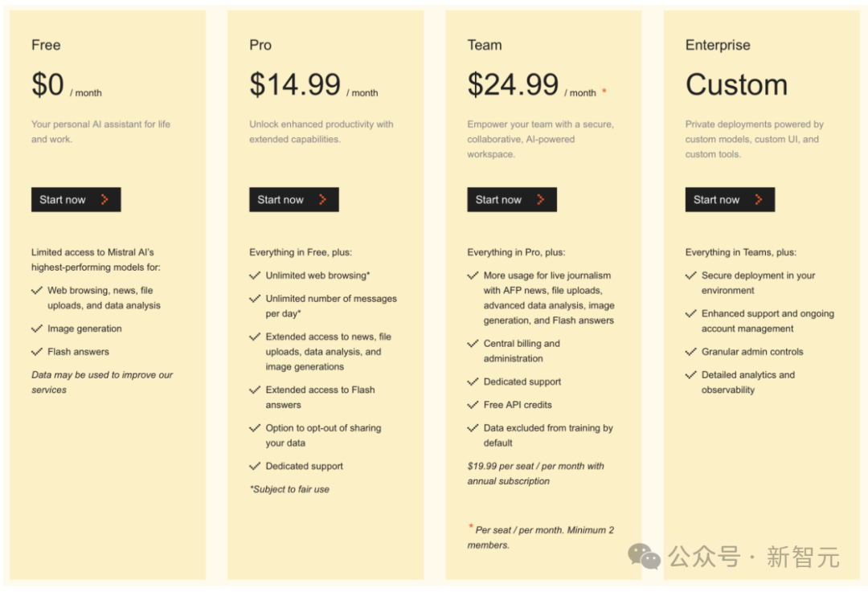
Task: Click checkmark beside Image generation
Action: [37, 329]
